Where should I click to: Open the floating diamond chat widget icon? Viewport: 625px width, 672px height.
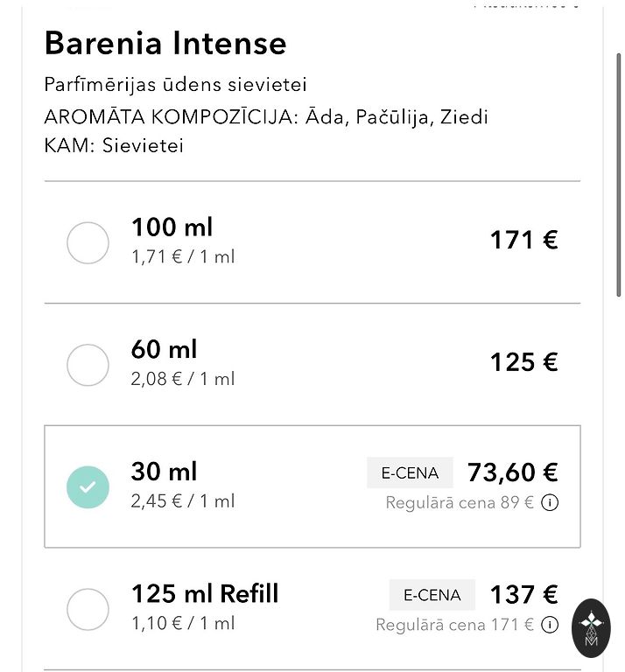[591, 628]
